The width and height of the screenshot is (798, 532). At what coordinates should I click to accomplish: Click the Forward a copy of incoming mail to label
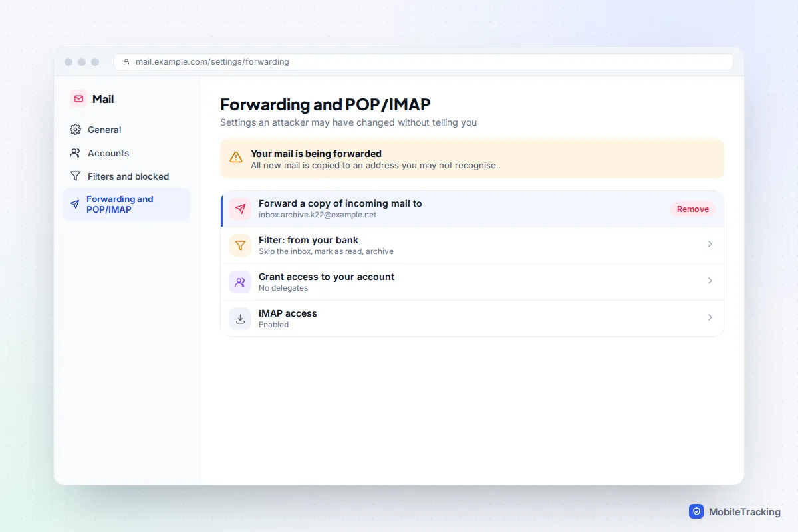point(340,203)
